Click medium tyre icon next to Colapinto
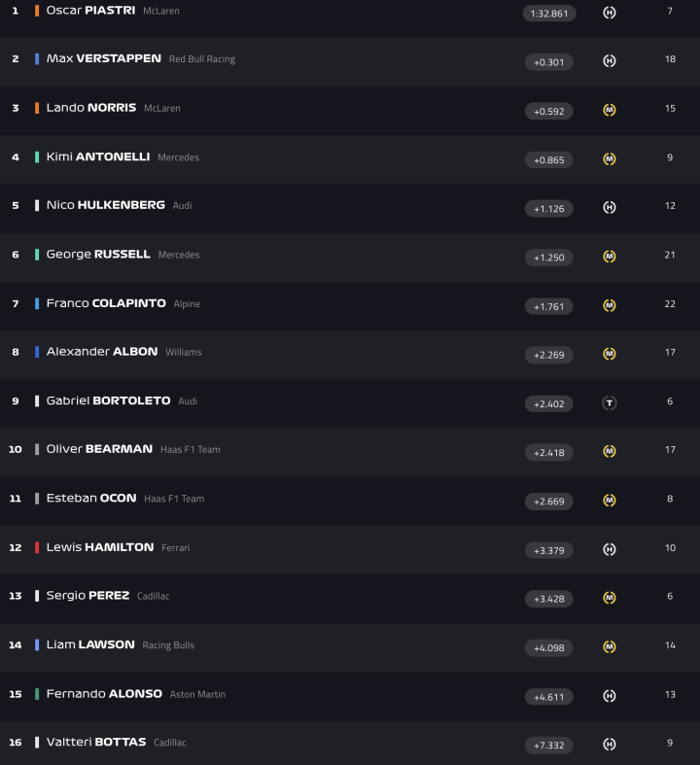The width and height of the screenshot is (700, 765). 609,305
